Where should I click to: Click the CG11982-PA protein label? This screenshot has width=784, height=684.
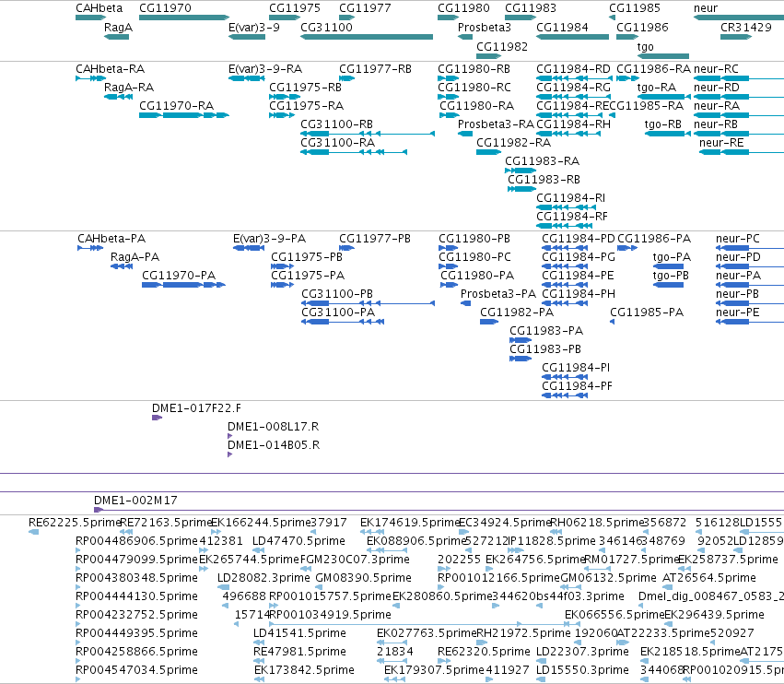pos(517,313)
